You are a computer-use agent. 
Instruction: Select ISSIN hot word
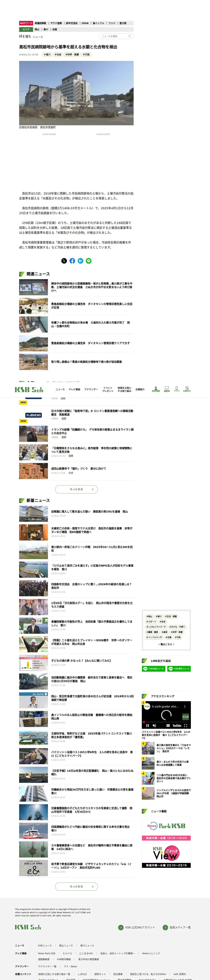[x=85, y=23]
